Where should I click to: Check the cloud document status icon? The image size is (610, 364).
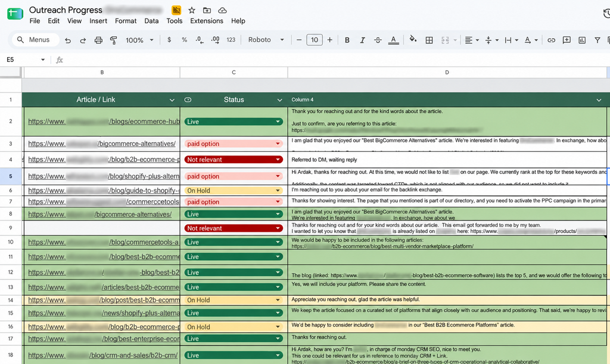pos(222,10)
